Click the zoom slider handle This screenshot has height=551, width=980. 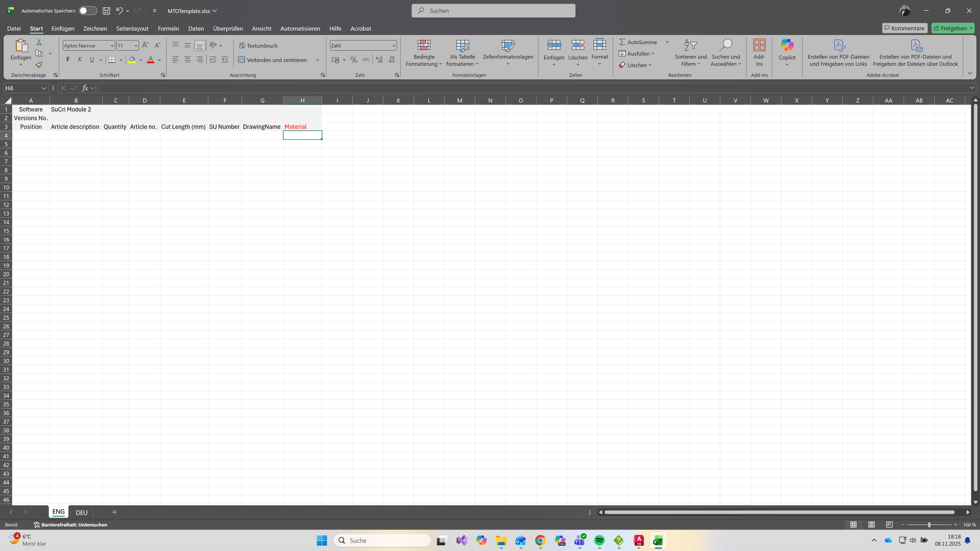[x=929, y=524]
